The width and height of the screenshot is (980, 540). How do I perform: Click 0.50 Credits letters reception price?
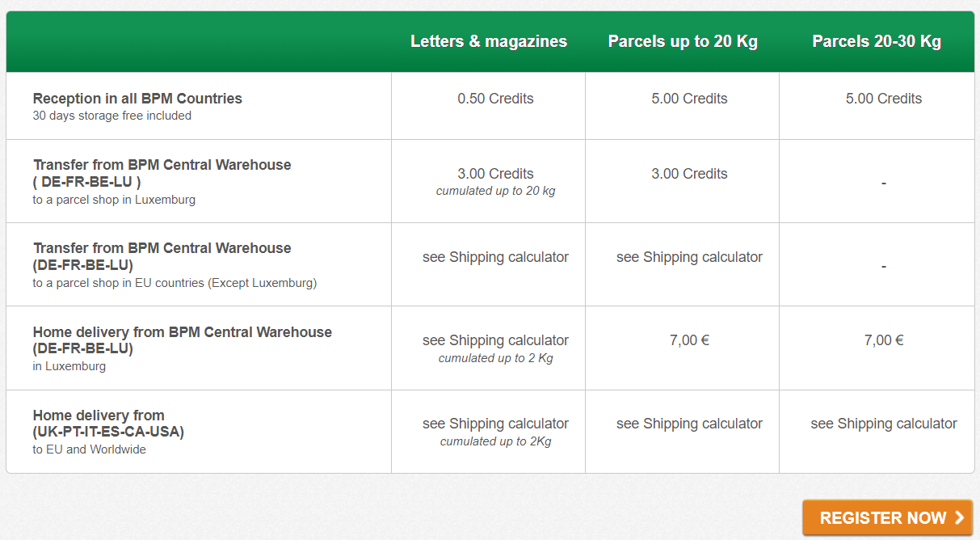pyautogui.click(x=495, y=99)
